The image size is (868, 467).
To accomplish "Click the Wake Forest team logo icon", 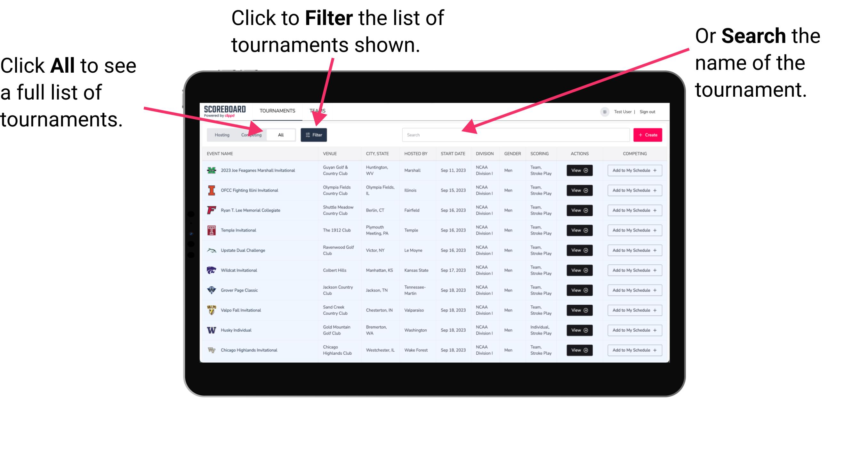I will tap(211, 350).
